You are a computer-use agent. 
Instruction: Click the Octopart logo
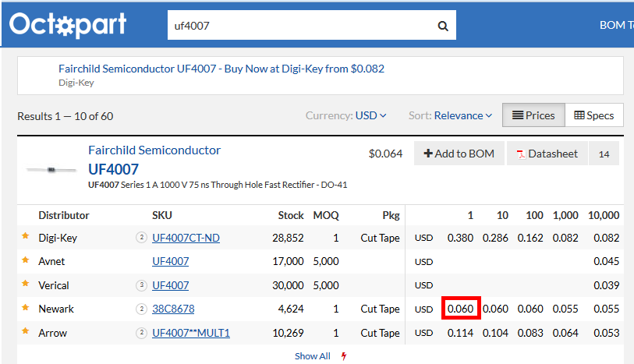point(68,25)
